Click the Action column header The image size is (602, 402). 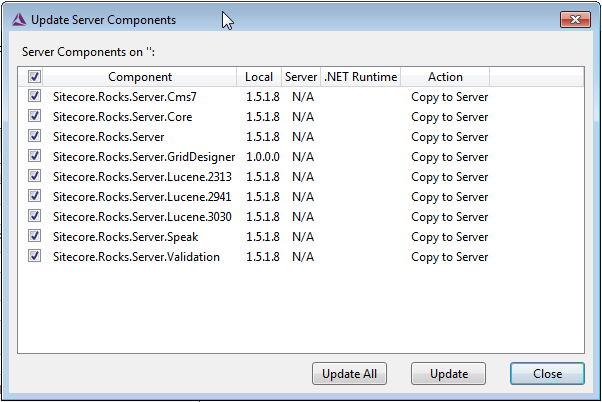tap(445, 77)
